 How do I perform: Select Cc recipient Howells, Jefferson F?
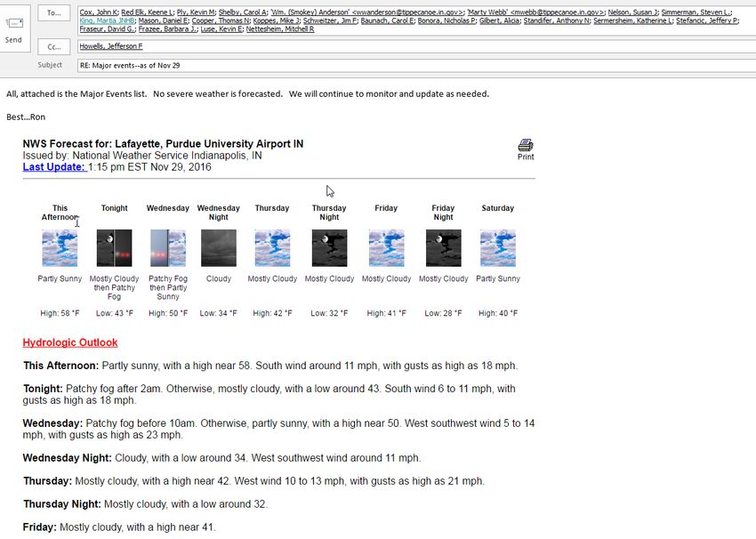[111, 46]
